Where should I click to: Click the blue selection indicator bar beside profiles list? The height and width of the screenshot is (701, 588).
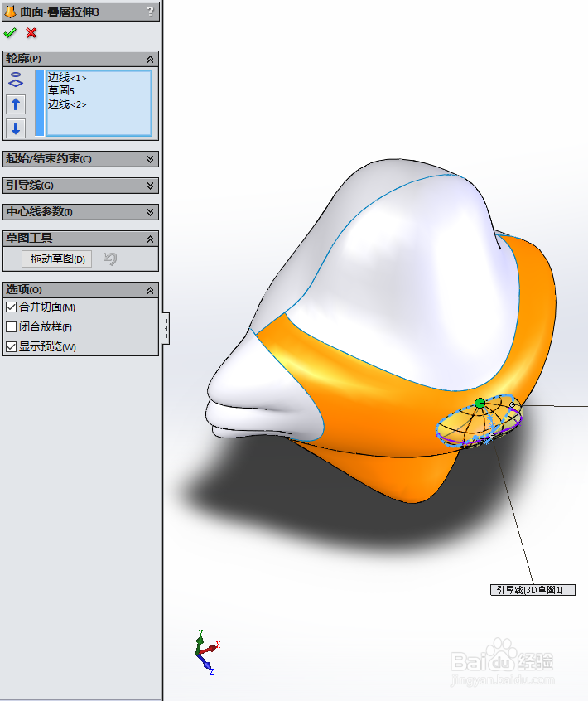[39, 103]
